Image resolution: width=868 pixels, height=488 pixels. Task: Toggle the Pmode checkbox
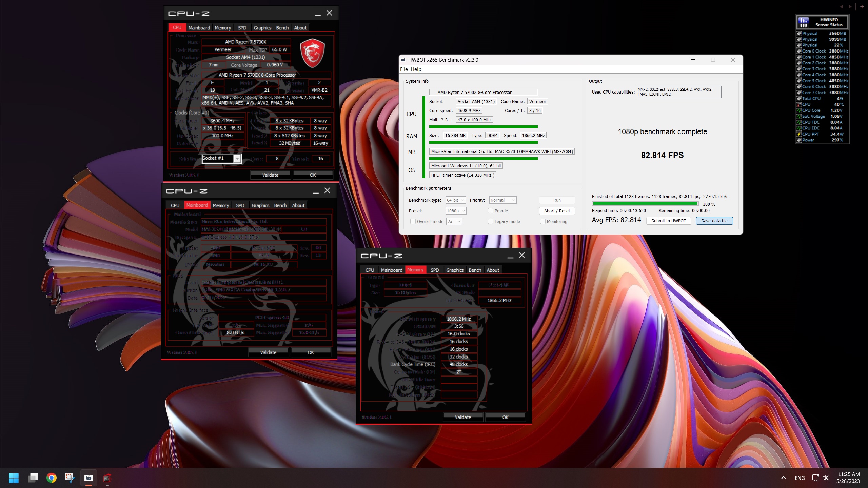(490, 211)
